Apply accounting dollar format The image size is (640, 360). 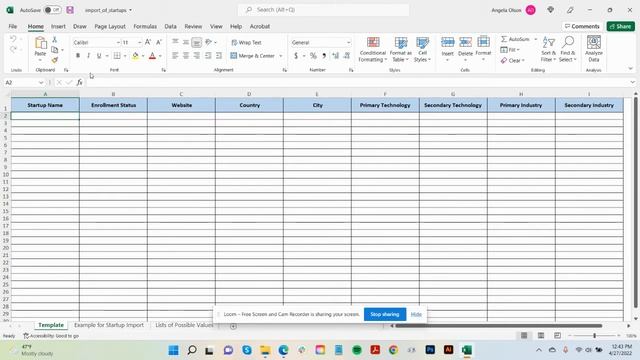click(296, 56)
